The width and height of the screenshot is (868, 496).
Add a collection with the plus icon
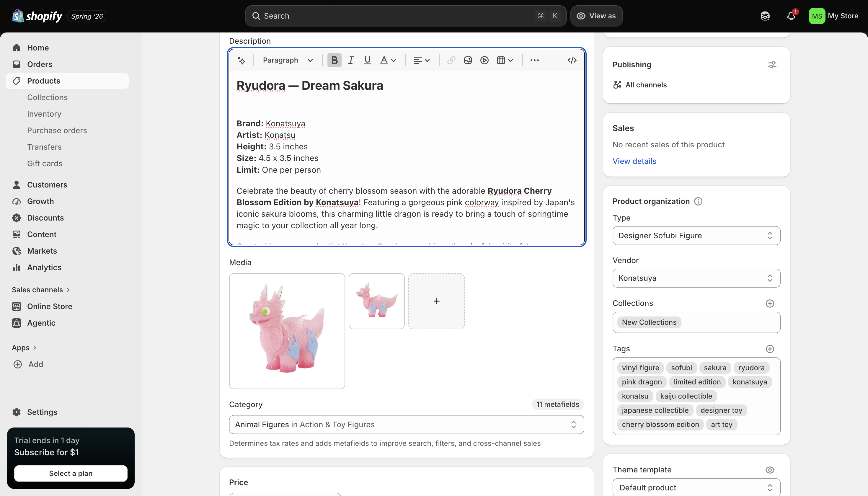[770, 303]
